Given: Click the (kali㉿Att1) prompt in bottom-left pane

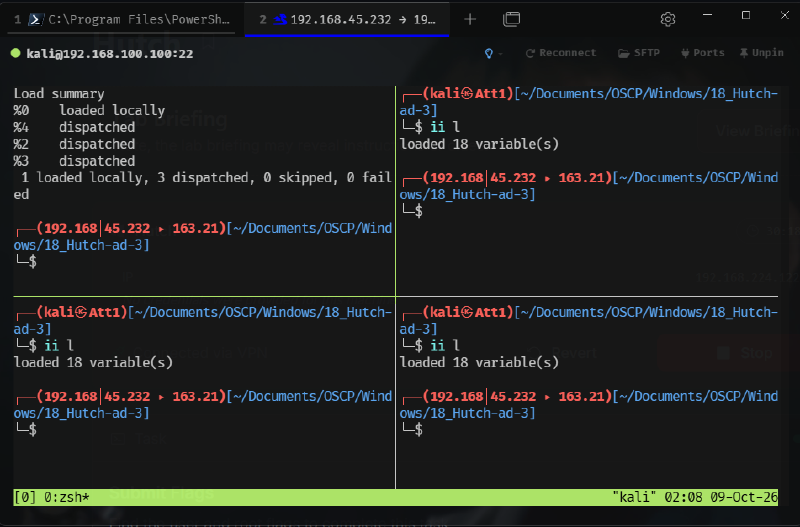Looking at the screenshot, I should pos(82,312).
